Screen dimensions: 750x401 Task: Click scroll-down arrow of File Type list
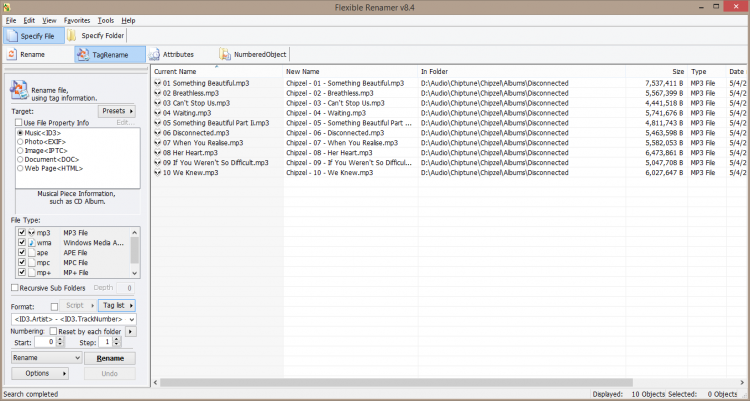pos(134,273)
